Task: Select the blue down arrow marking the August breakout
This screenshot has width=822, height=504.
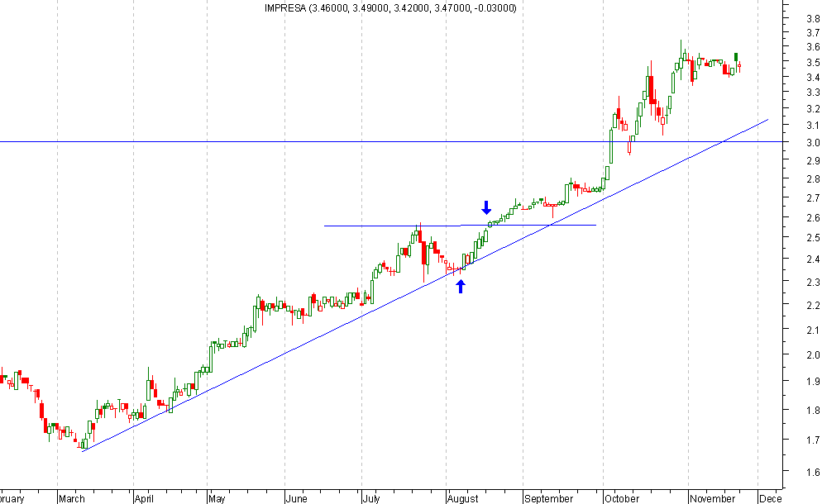Action: 486,207
